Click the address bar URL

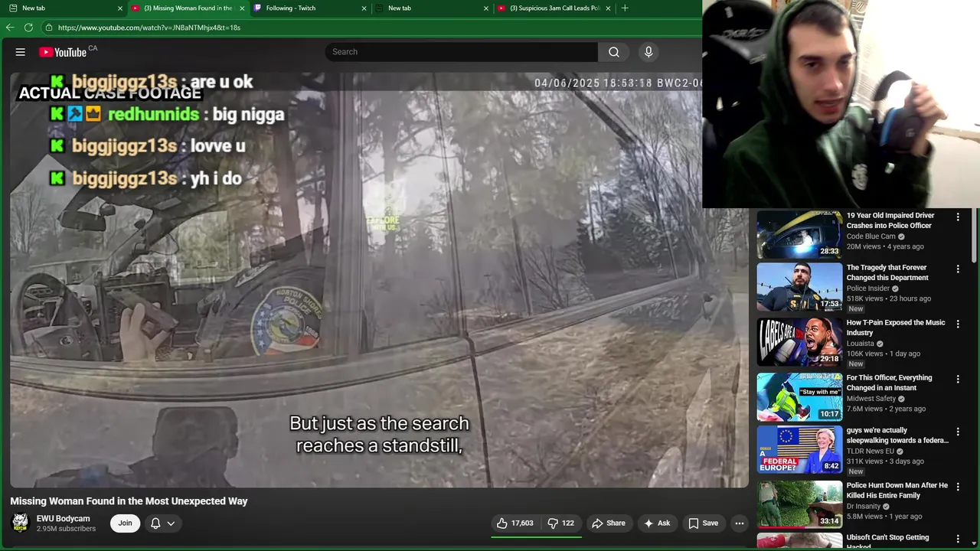click(x=149, y=28)
